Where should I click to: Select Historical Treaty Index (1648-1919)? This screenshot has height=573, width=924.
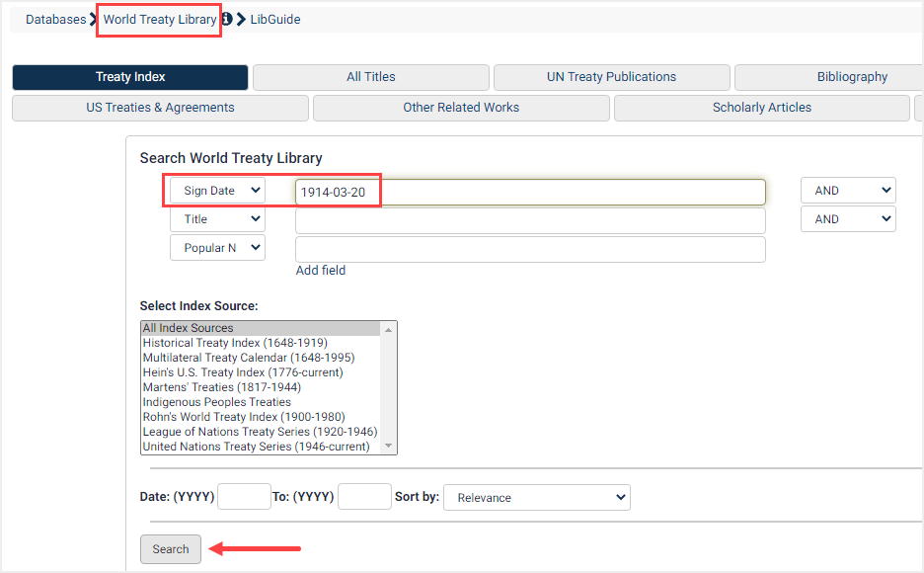(261, 343)
